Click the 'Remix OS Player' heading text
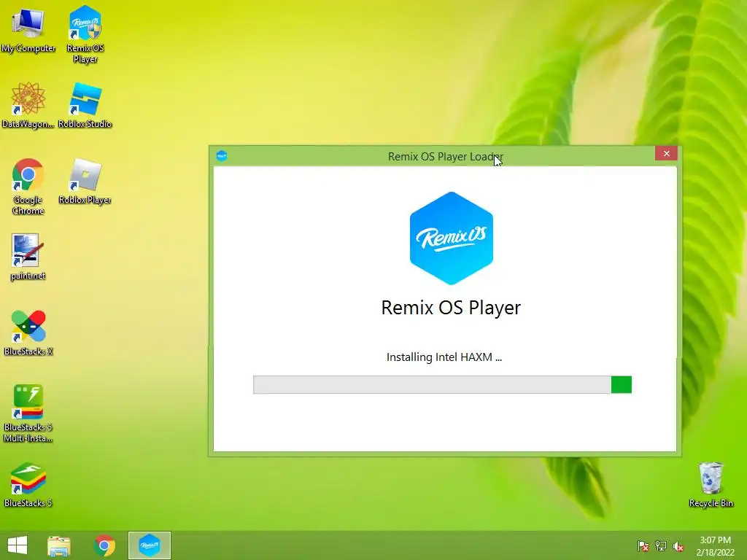 [451, 308]
